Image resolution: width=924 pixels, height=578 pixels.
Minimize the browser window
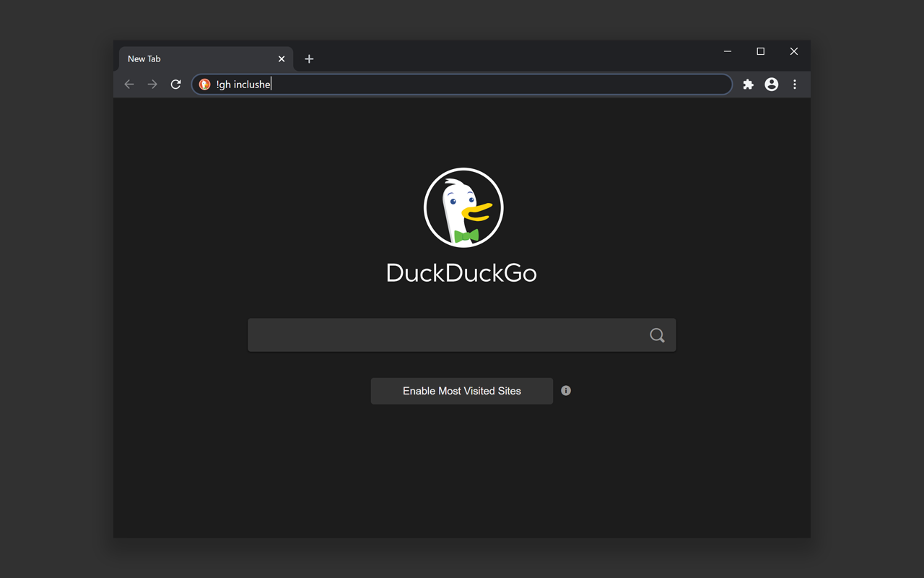(728, 51)
